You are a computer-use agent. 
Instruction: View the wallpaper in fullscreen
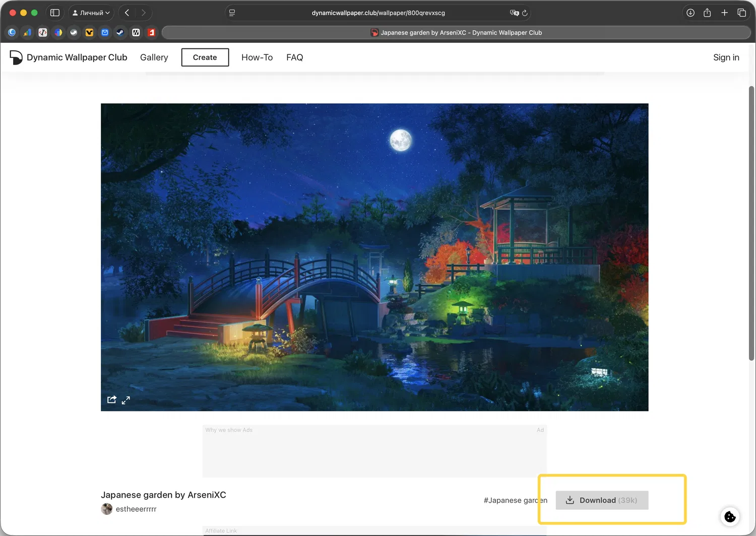(x=126, y=400)
